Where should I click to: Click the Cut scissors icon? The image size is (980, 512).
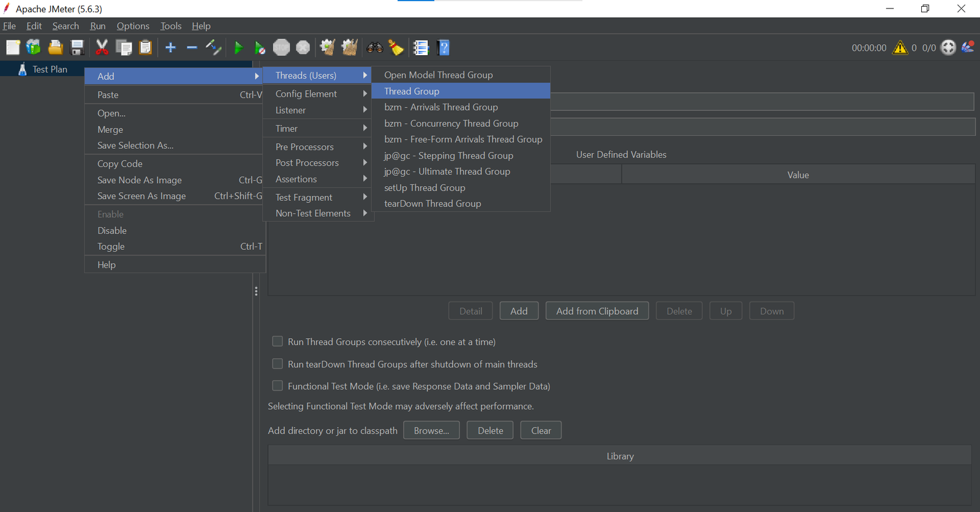tap(102, 47)
